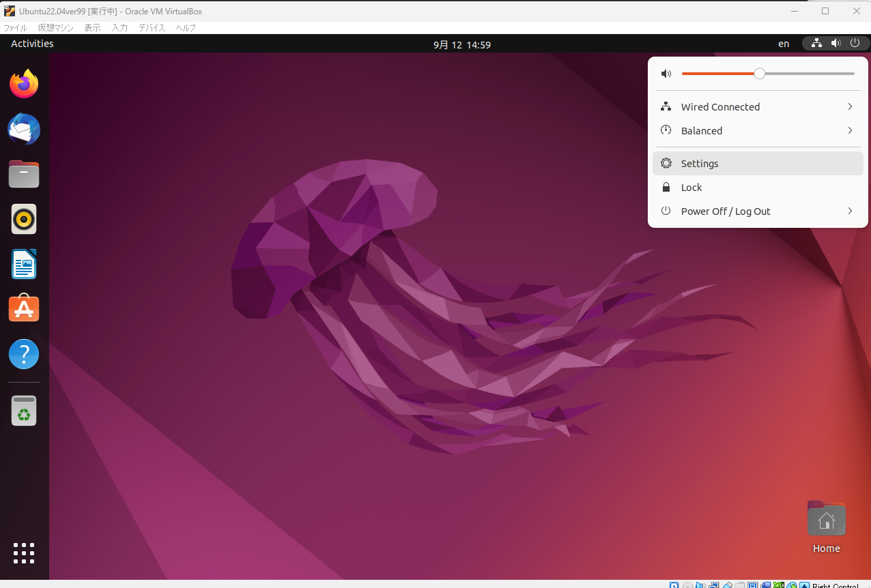Open the Home folder on the desktop
Screen dimensions: 871x588
pos(826,518)
